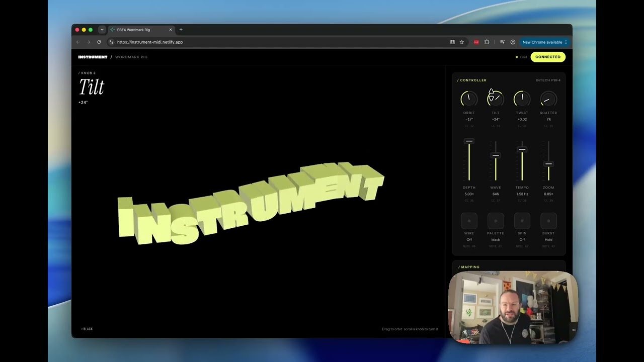The height and width of the screenshot is (362, 644).
Task: Close the PBF4 Wordmark Rig tab
Action: point(171,30)
